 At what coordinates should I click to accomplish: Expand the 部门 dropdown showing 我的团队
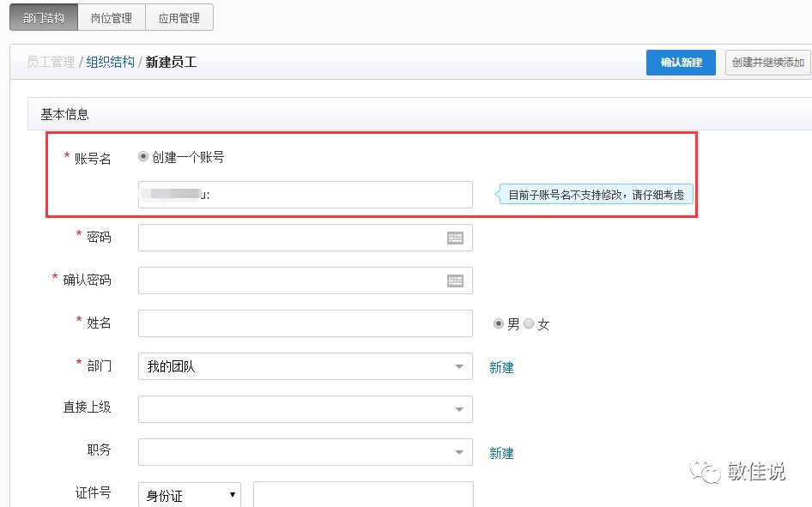click(305, 366)
